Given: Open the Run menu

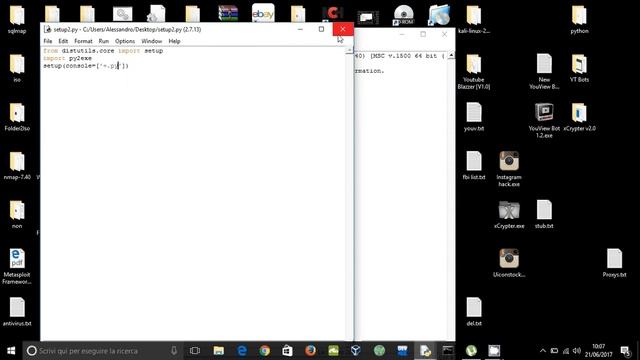Looking at the screenshot, I should 104,41.
